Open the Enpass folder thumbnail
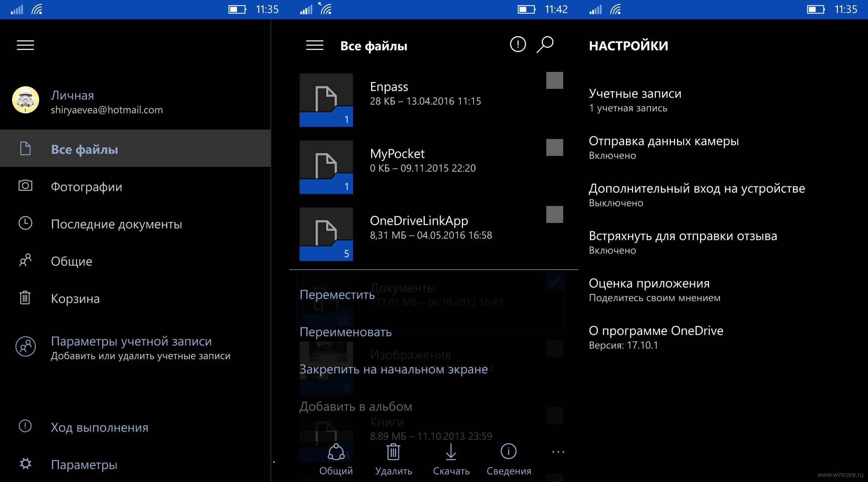 (326, 100)
